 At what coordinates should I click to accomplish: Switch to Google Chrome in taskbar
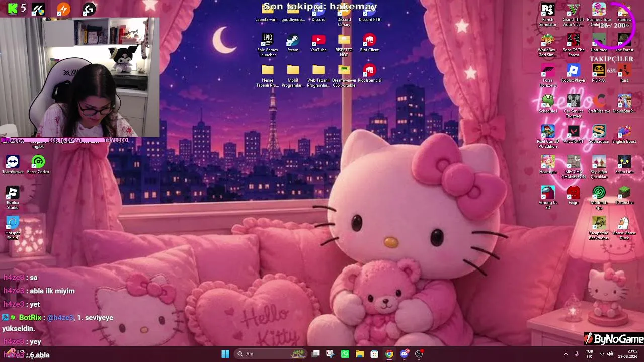(389, 354)
